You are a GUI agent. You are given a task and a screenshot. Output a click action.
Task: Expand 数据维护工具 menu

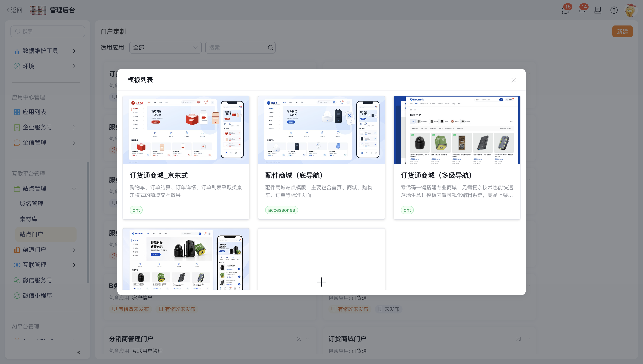pos(45,51)
